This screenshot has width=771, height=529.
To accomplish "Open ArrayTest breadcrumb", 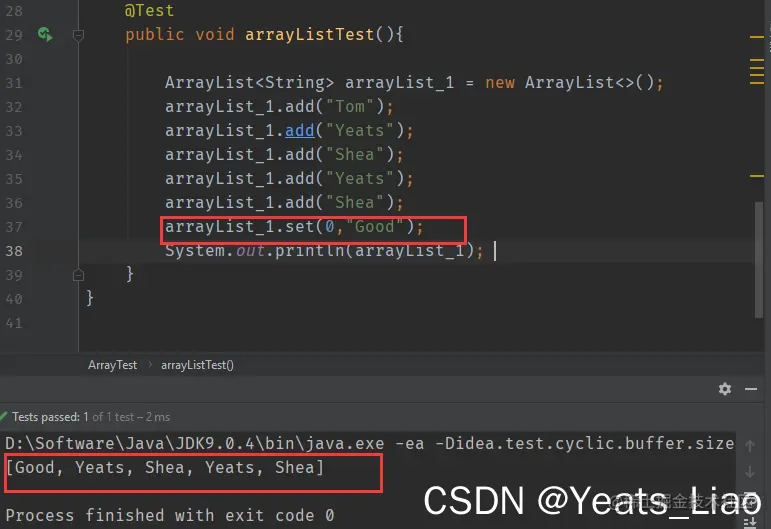I will [113, 365].
